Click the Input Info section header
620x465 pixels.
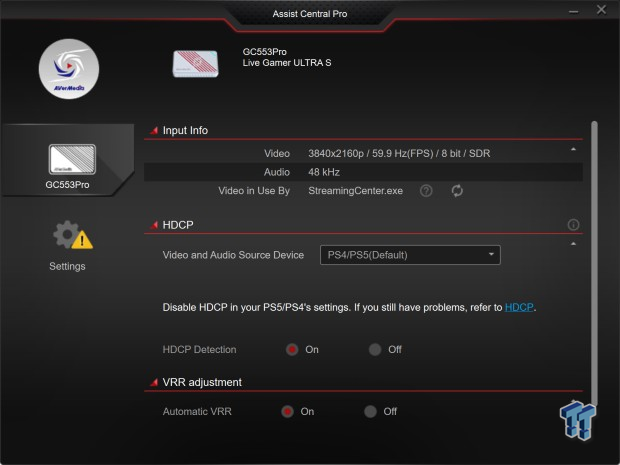tap(185, 130)
